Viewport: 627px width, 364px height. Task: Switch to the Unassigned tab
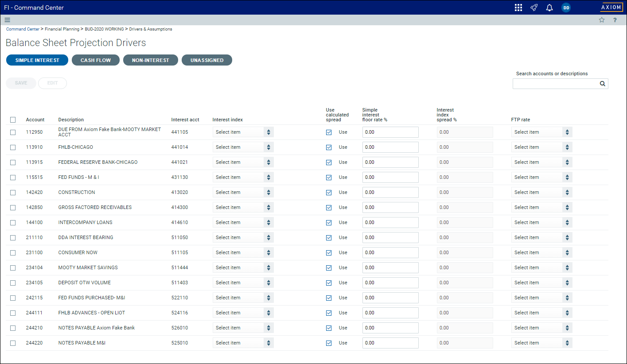207,60
